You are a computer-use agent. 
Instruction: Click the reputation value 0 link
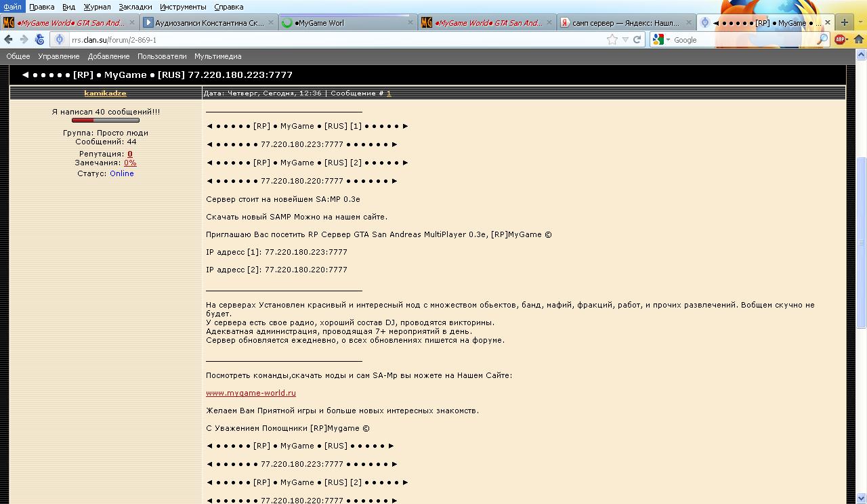(x=130, y=154)
